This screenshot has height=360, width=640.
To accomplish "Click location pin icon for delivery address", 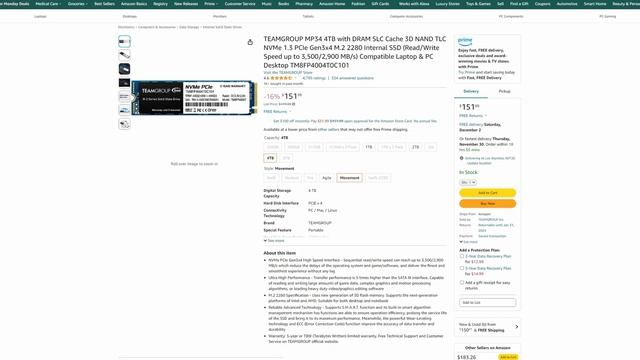I will click(x=462, y=158).
